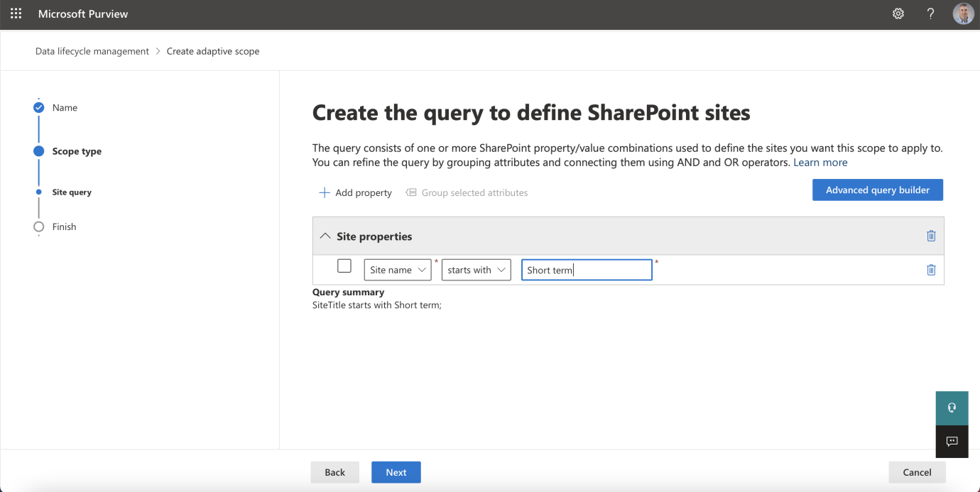The height and width of the screenshot is (492, 980).
Task: Follow the Learn more link
Action: point(820,163)
